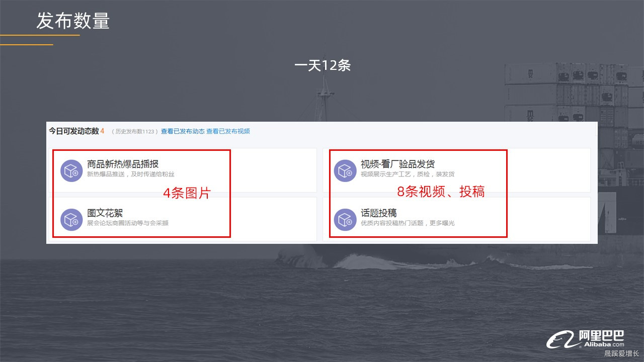The height and width of the screenshot is (362, 644).
Task: Open the 查看已发布动态 link
Action: click(x=183, y=131)
